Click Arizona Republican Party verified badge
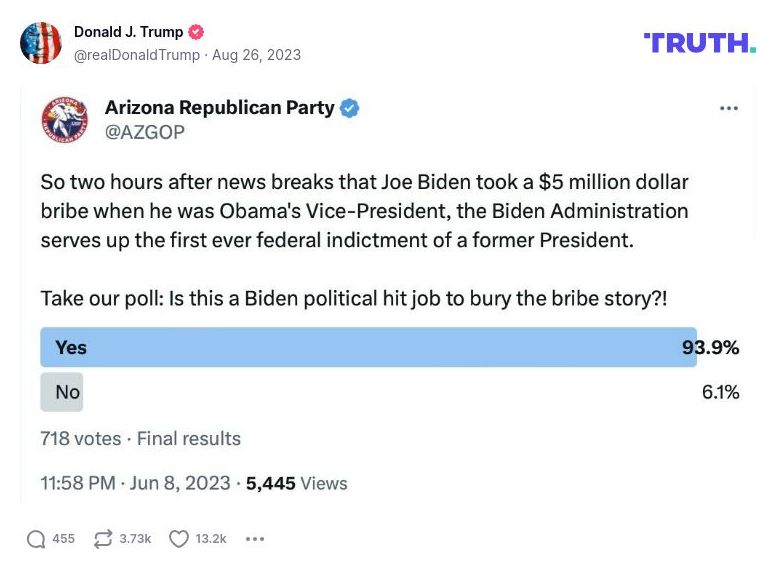 (x=349, y=108)
